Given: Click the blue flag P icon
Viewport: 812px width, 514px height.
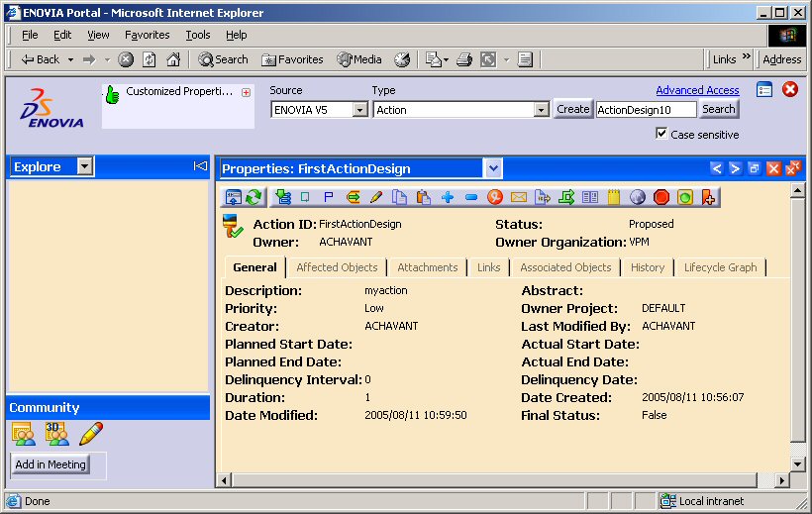Looking at the screenshot, I should click(328, 197).
